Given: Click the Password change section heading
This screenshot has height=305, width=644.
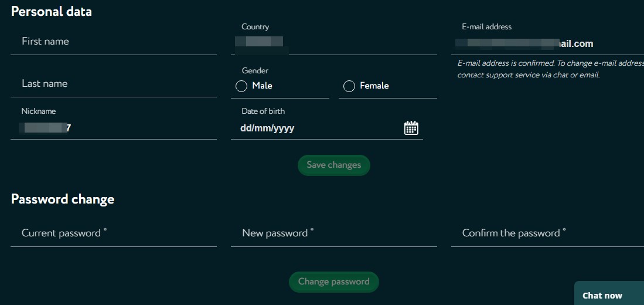Looking at the screenshot, I should coord(63,199).
